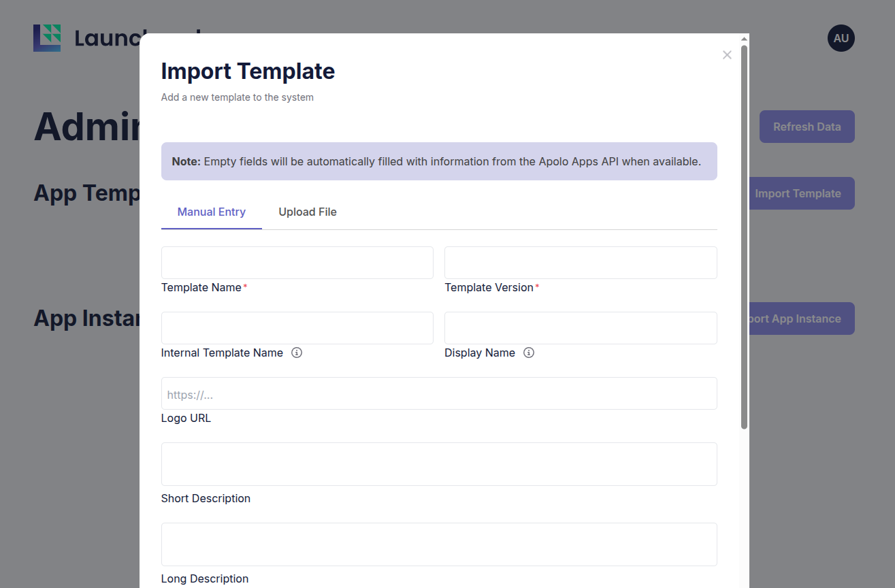
Task: Open the AU user avatar menu
Action: (x=841, y=38)
